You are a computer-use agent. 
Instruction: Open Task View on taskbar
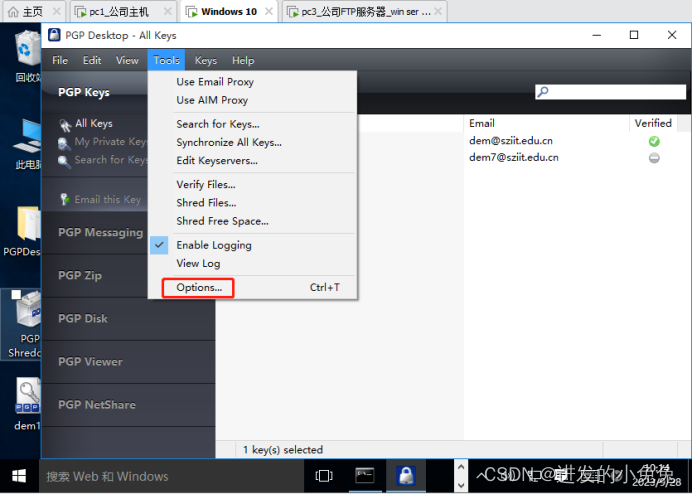click(x=324, y=476)
